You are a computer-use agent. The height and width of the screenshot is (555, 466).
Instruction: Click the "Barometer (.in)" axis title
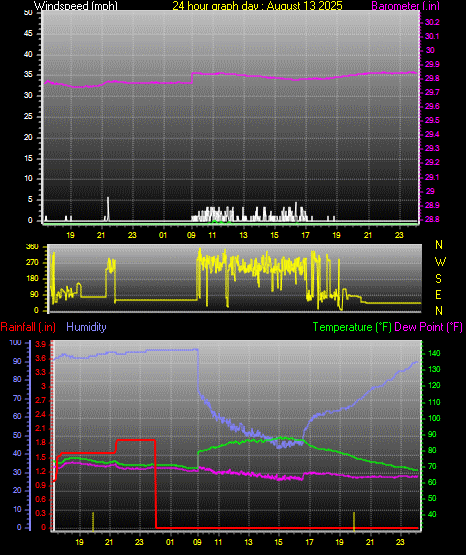(x=405, y=6)
